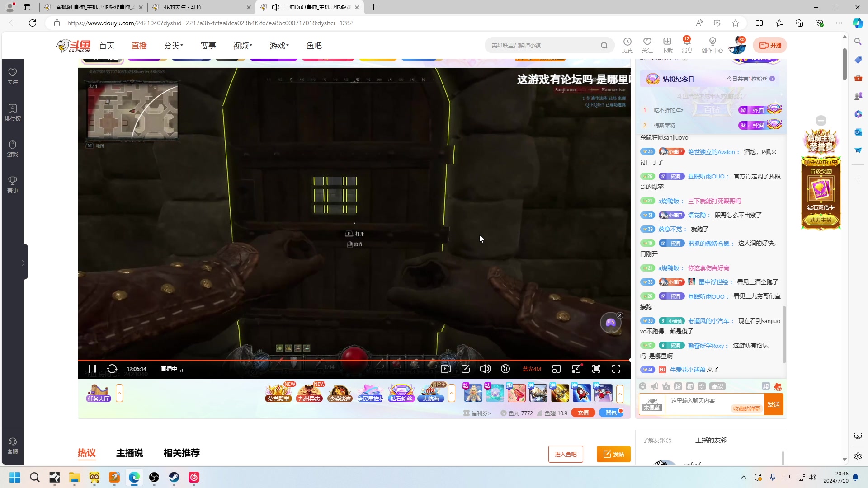Toggle web-page fullscreen mode
The image size is (868, 488).
tap(596, 369)
